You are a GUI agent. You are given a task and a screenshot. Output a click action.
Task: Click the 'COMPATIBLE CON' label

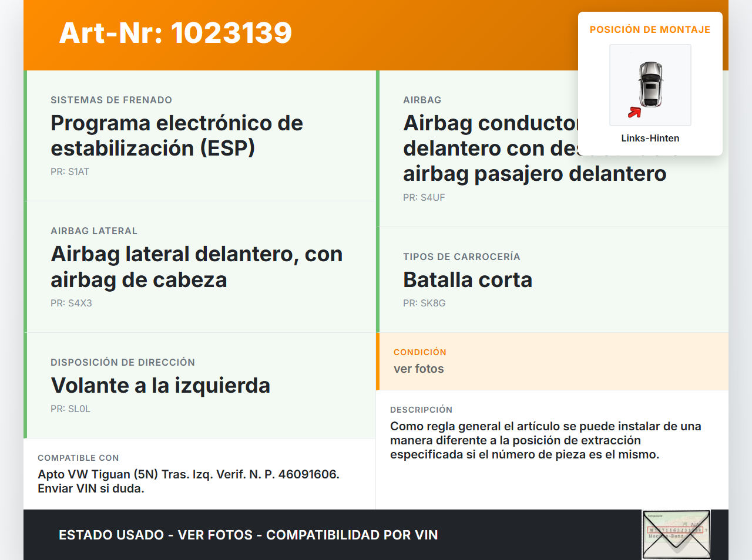(x=78, y=458)
